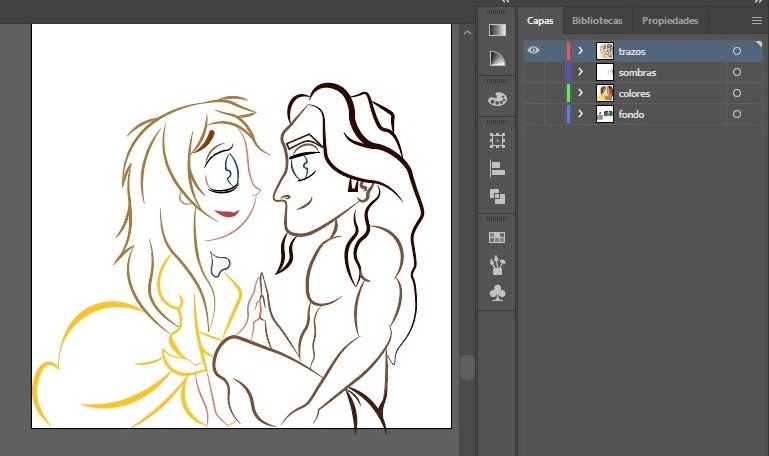This screenshot has width=769, height=456.
Task: Show the colores layer visibility box
Action: click(534, 93)
